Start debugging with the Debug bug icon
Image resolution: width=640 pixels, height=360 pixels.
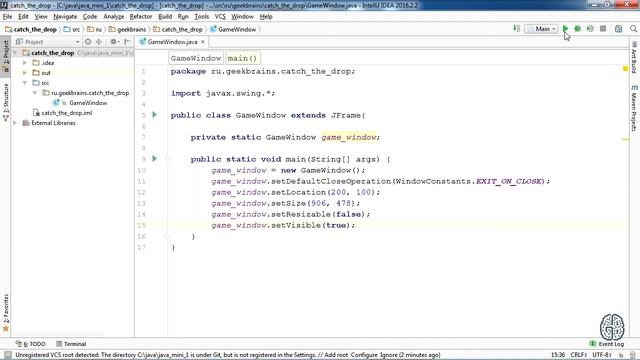pos(578,29)
